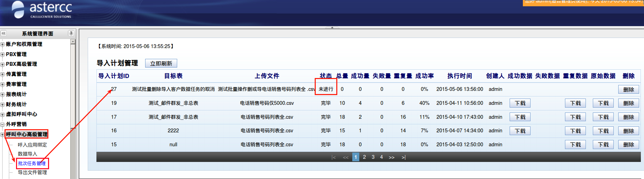Click the astercc logo
Viewport: 644px width, 179px height.
[x=42, y=10]
